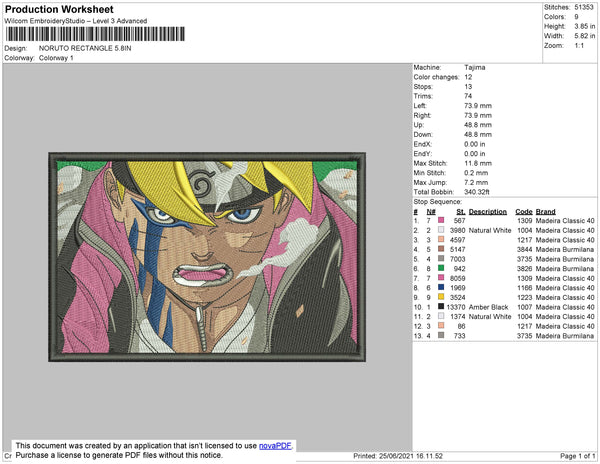Click the Left value '73.9 mm'
600x464 pixels.
click(x=478, y=106)
